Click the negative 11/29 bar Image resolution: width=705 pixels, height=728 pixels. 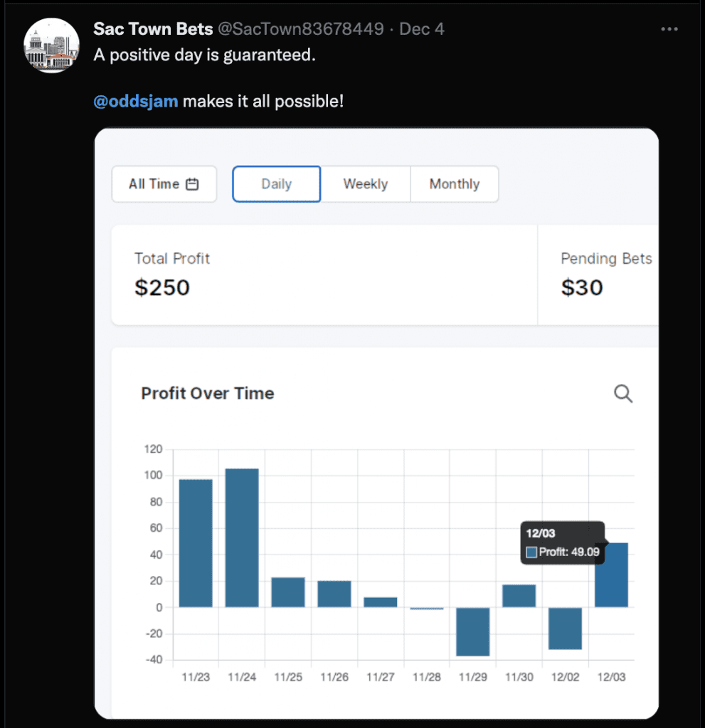pyautogui.click(x=473, y=631)
